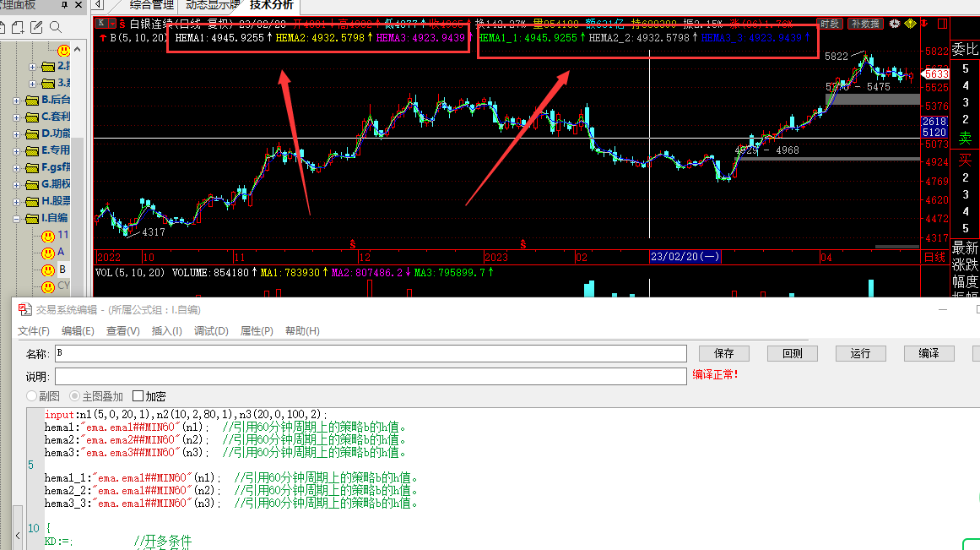Open the new formula icon in panel toolbar
The height and width of the screenshot is (550, 980).
click(x=18, y=27)
